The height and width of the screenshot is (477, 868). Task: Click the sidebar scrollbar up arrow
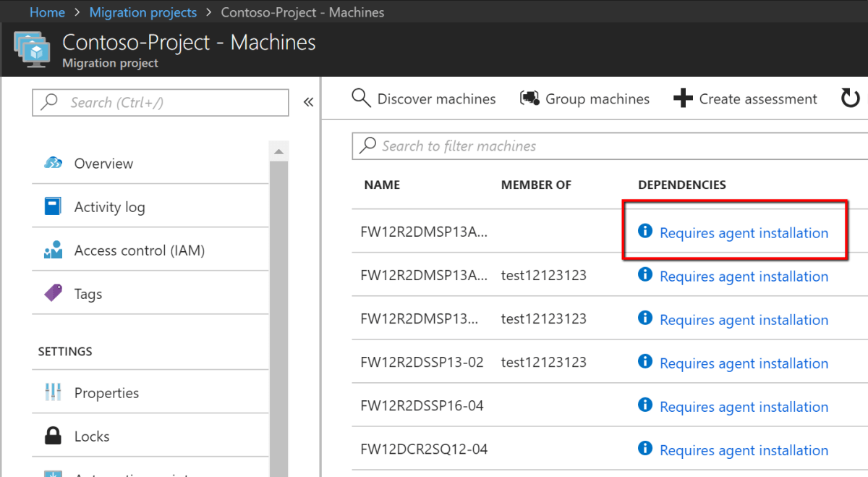click(278, 151)
